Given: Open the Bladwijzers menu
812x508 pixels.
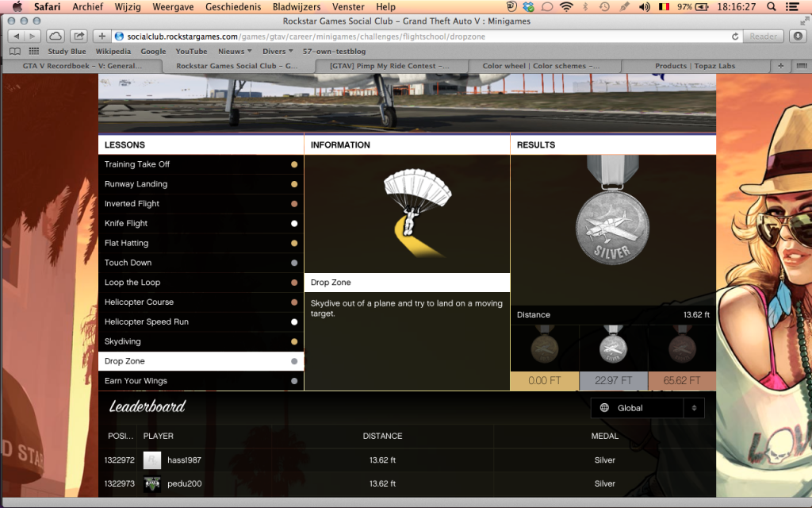Looking at the screenshot, I should [297, 6].
